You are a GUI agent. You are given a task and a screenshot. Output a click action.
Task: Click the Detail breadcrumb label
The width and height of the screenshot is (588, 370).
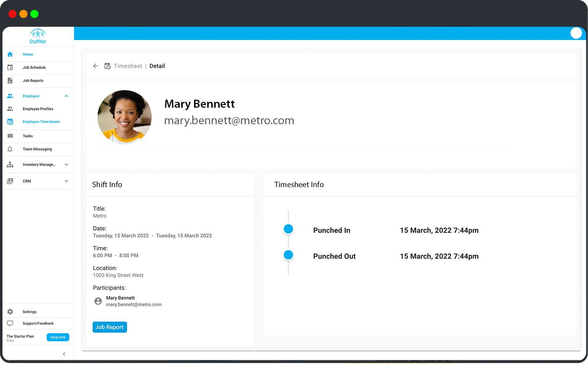(x=157, y=66)
